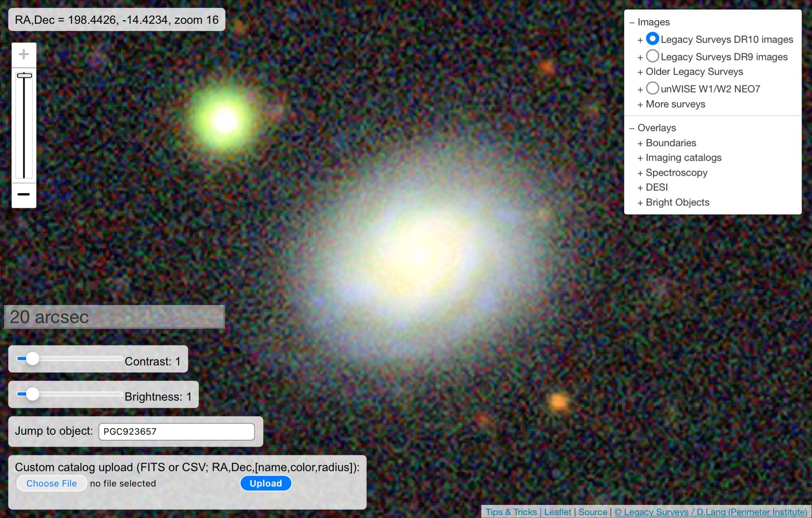
Task: Expand Imaging catalogs overlays
Action: point(683,158)
